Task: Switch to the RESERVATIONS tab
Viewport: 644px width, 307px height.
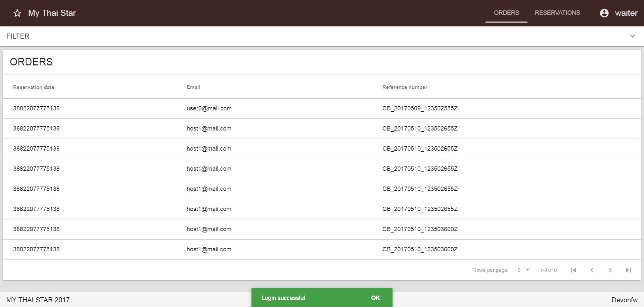Action: [557, 13]
